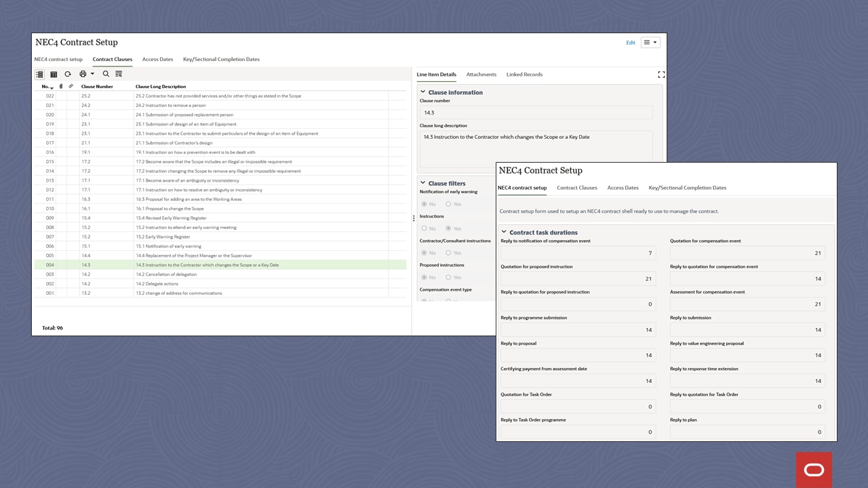Open the Access Dates tab

[x=623, y=188]
